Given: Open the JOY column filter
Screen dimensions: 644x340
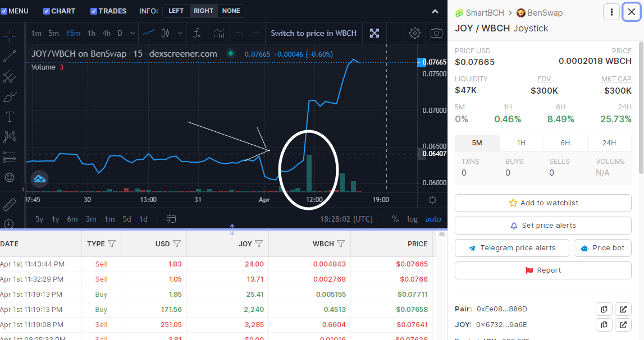Looking at the screenshot, I should coord(259,243).
